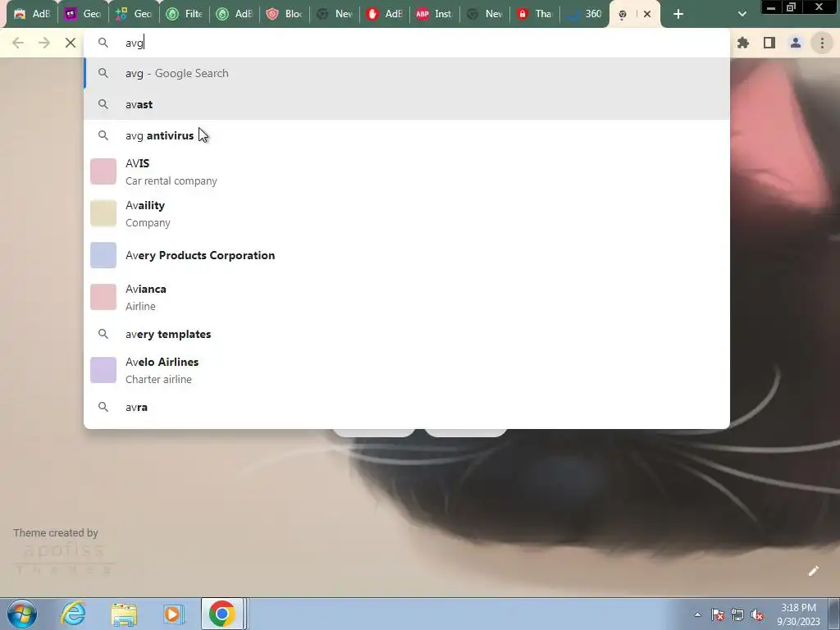
Task: Click the Avelo Airlines purple thumbnail
Action: (x=103, y=370)
